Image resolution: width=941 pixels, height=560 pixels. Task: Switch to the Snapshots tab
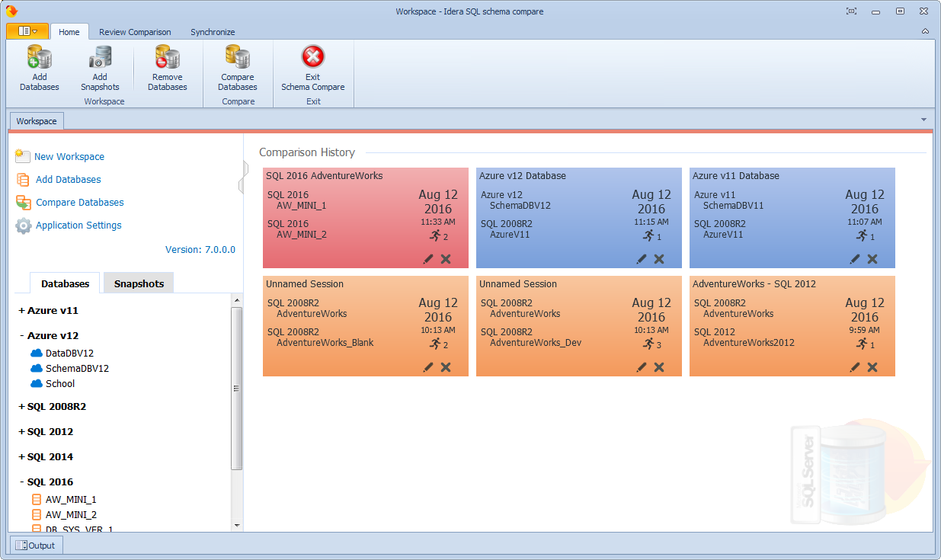[139, 283]
